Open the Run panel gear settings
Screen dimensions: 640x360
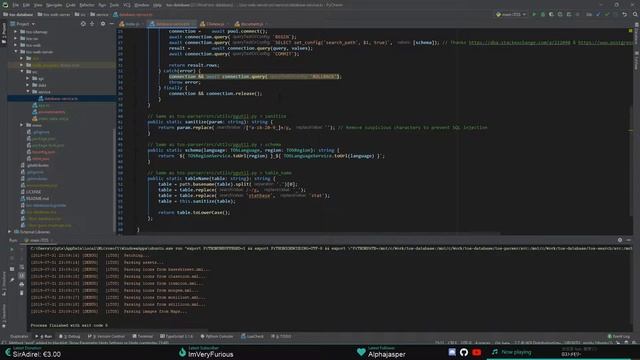click(x=620, y=240)
